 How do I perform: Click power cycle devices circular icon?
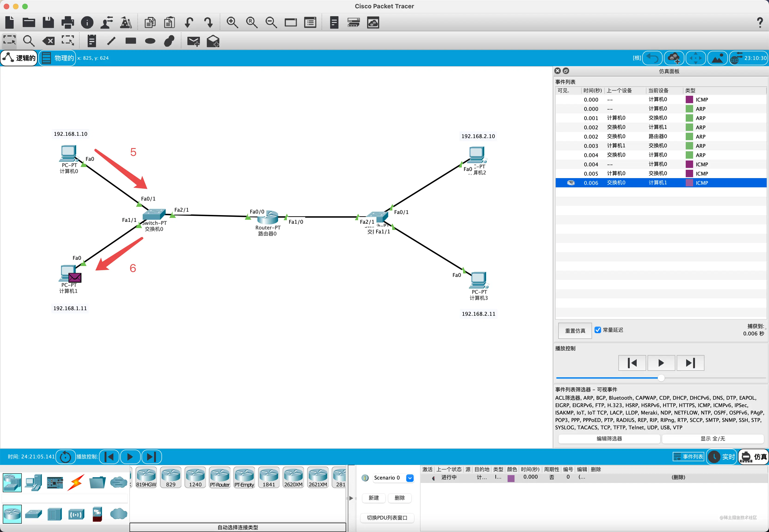coord(65,457)
